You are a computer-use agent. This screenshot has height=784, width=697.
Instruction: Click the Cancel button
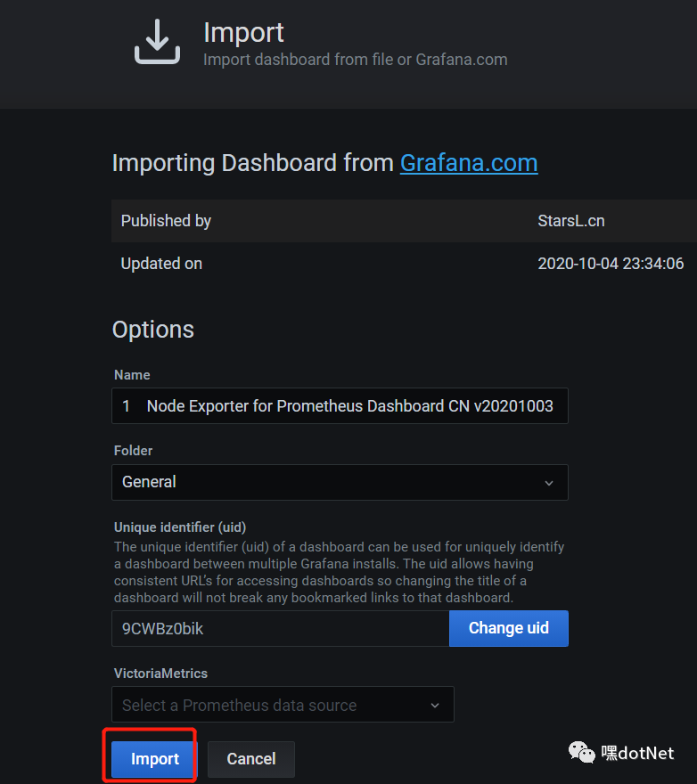[251, 759]
